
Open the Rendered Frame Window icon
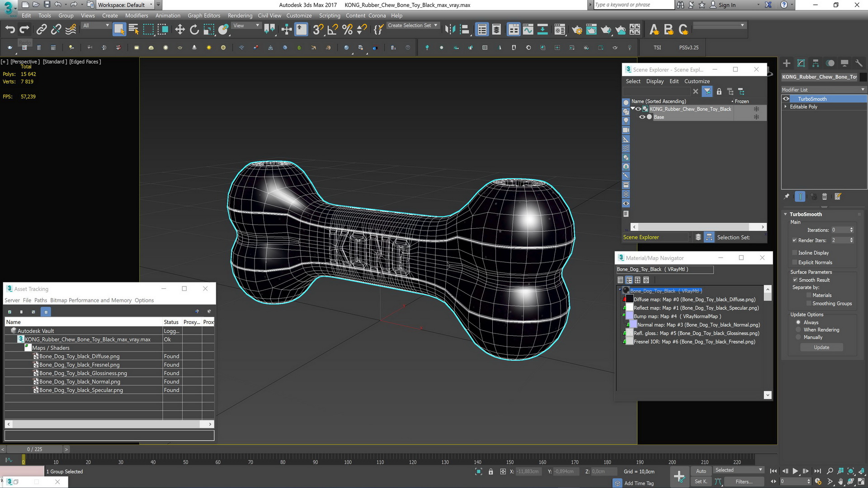coord(591,30)
